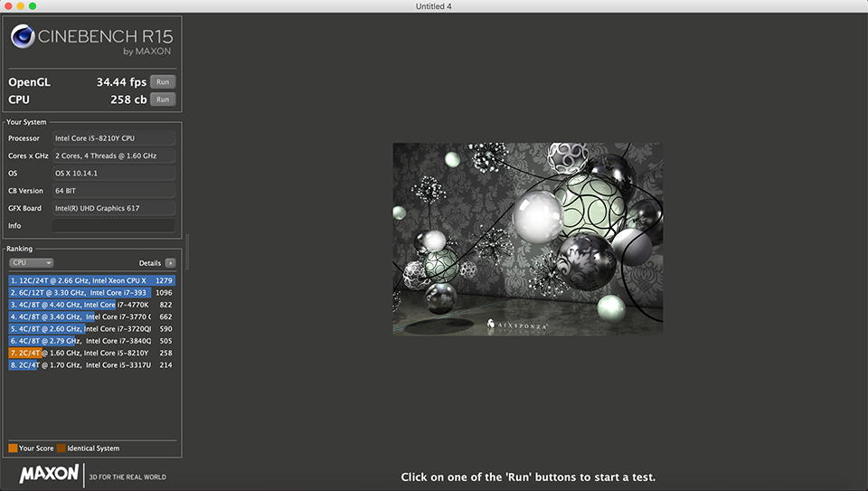Click the MAXON logo at bottom
Screen dimensions: 868x491
coord(49,474)
